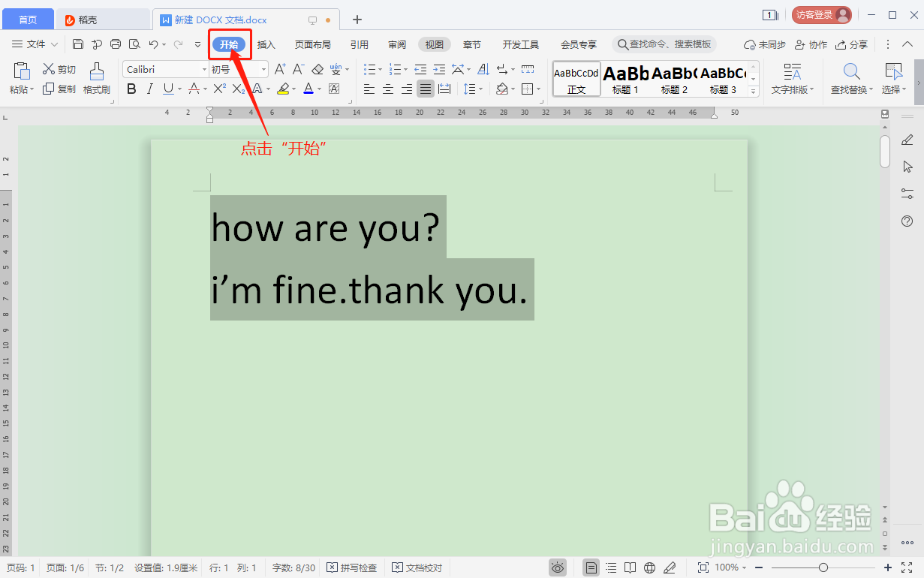Click the Print icon in quick access toolbar
The height and width of the screenshot is (578, 924).
(116, 44)
